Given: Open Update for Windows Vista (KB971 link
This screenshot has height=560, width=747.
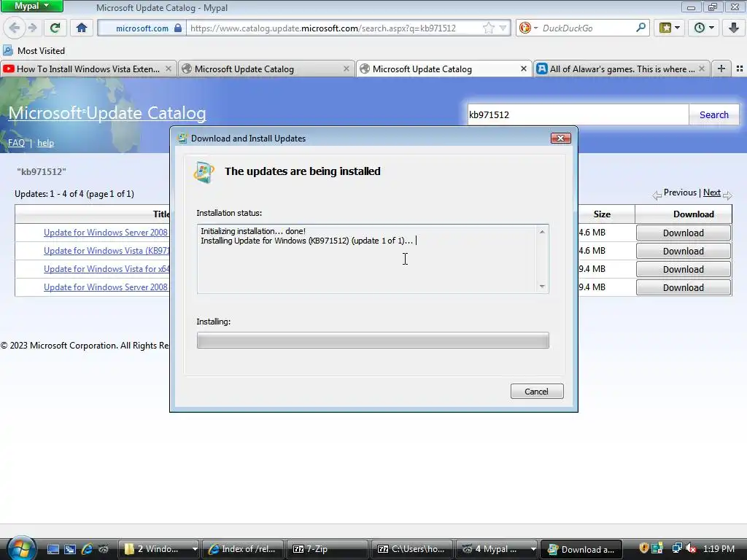Looking at the screenshot, I should click(107, 251).
